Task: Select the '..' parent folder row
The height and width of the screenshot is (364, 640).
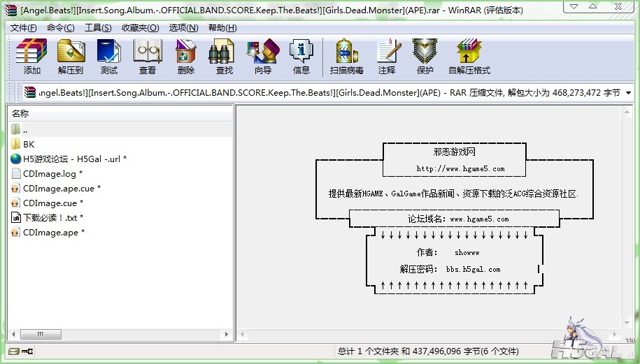Action: pos(120,130)
